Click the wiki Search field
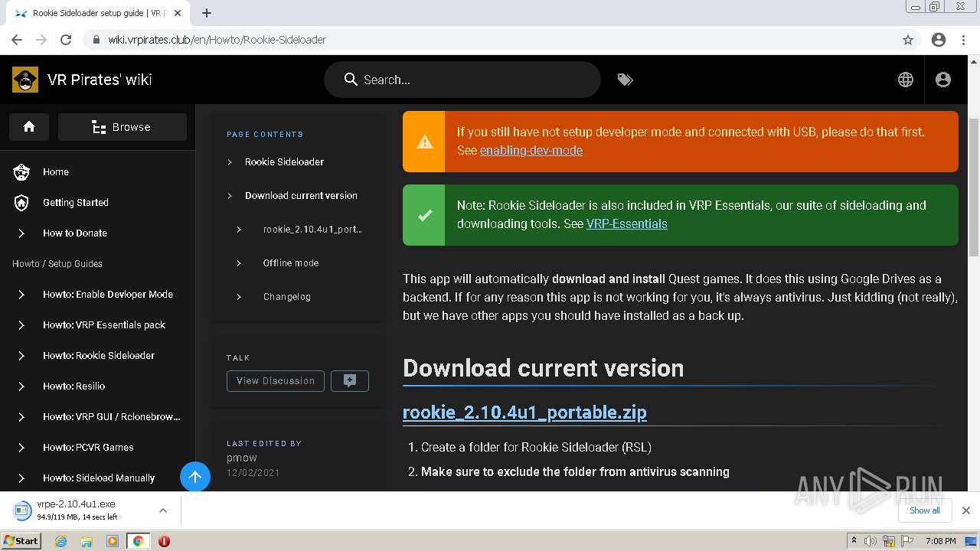Screen dimensions: 980x551 [462, 80]
